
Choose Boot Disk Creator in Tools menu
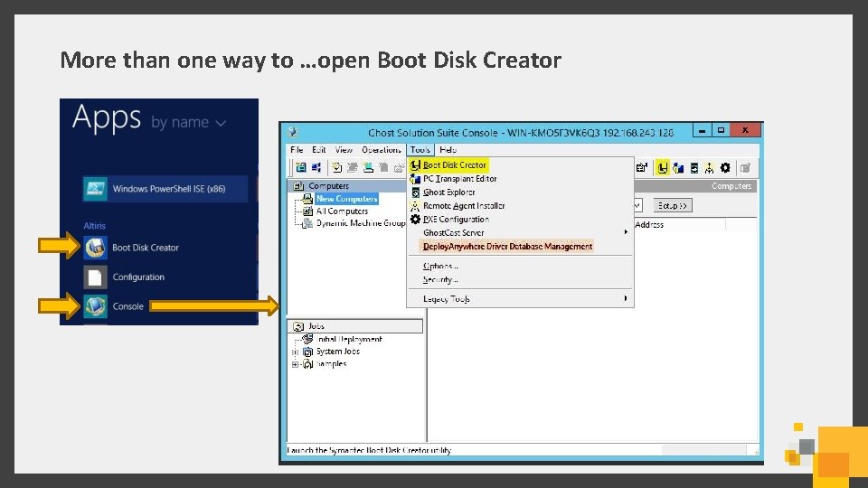(521, 164)
